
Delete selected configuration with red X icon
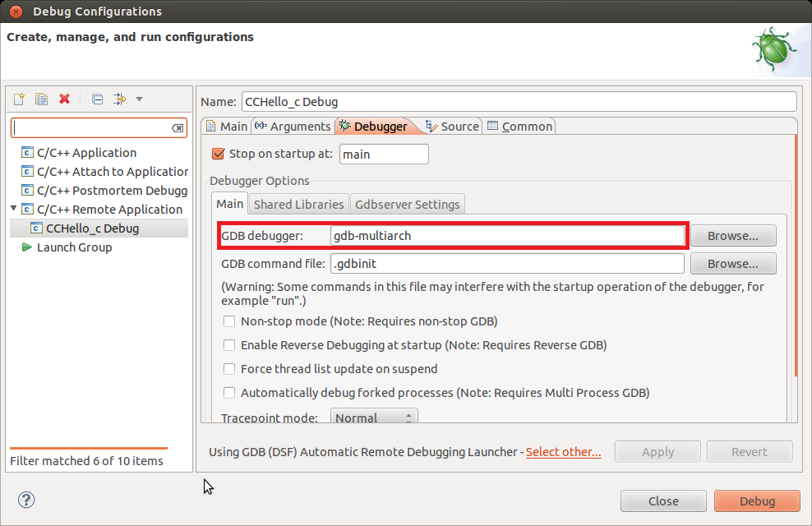click(65, 99)
